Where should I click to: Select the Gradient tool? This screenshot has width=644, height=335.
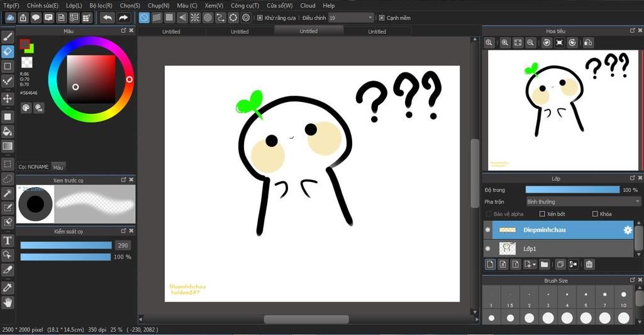[x=8, y=146]
